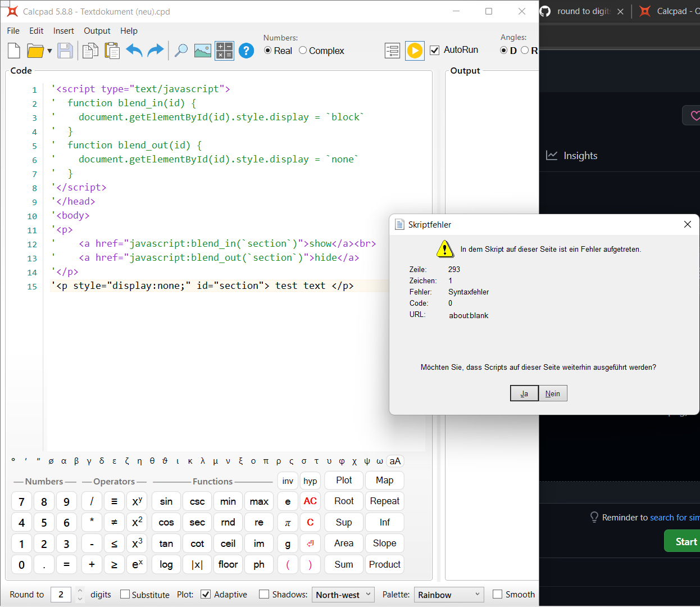This screenshot has height=607, width=700.
Task: Select Complex numbers mode
Action: coord(302,51)
